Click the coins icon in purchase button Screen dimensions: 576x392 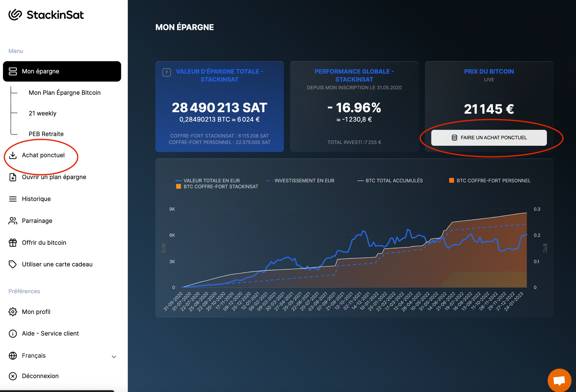[454, 138]
